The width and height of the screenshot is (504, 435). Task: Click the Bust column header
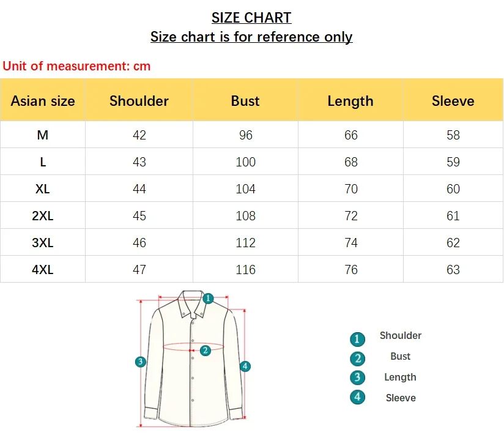pos(245,101)
